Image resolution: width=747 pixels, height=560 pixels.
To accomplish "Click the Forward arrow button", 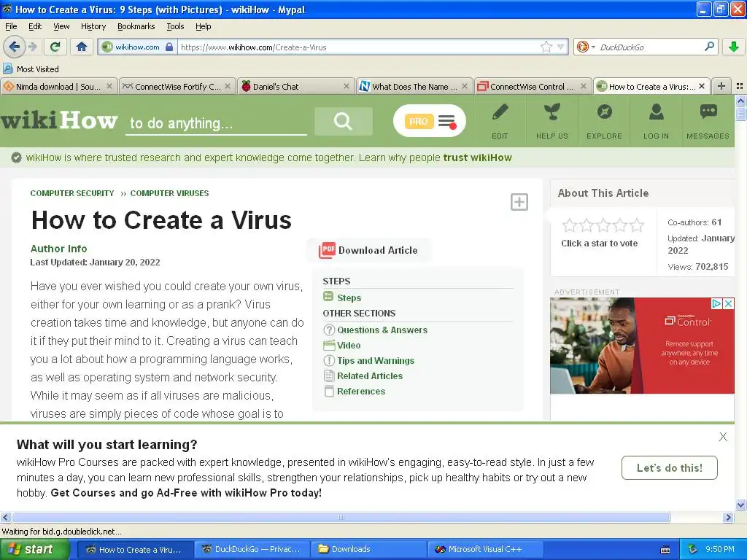I will click(32, 47).
